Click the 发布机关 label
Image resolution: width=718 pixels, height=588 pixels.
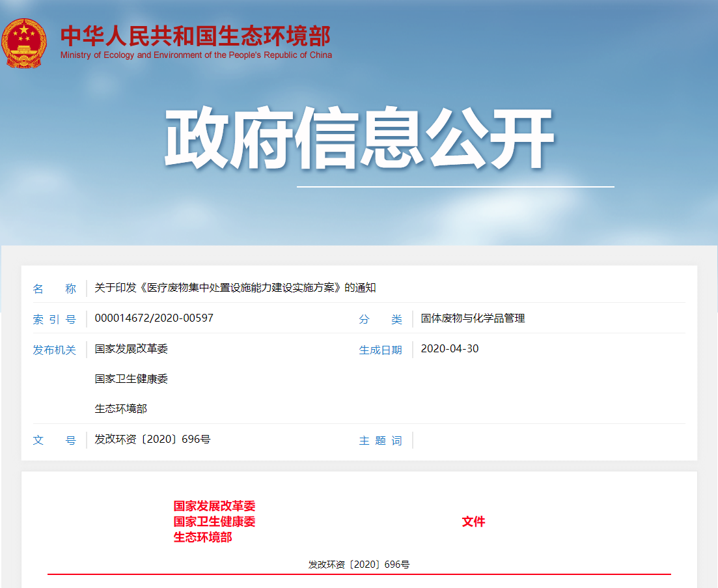[55, 350]
